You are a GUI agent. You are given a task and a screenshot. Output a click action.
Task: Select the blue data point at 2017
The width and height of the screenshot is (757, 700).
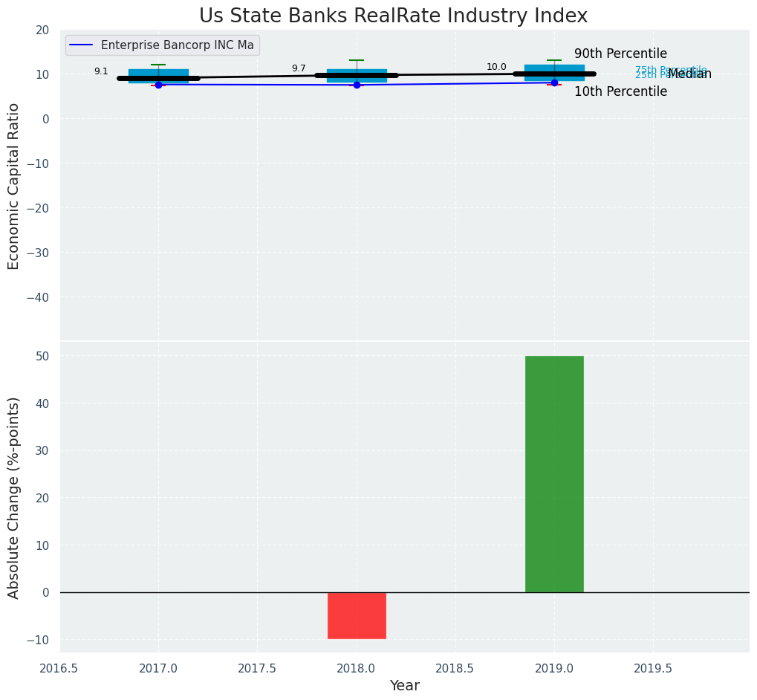(158, 85)
